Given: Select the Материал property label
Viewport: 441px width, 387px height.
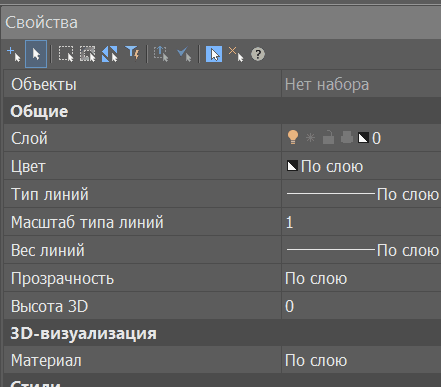Looking at the screenshot, I should pos(46,360).
